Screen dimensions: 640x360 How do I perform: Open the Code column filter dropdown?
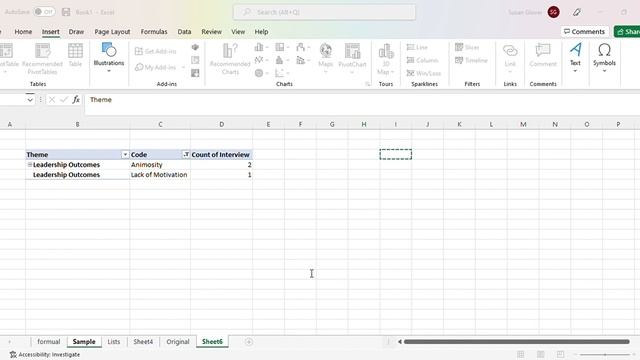tap(186, 155)
